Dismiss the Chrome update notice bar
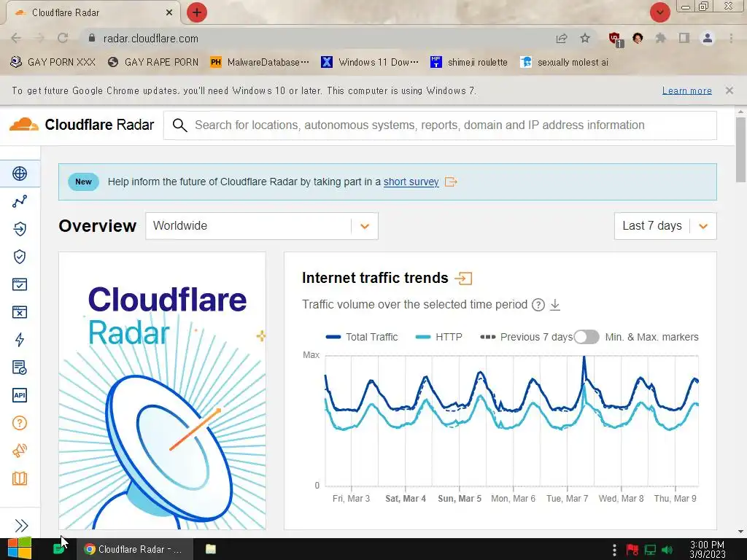Viewport: 747px width, 560px height. pyautogui.click(x=729, y=90)
